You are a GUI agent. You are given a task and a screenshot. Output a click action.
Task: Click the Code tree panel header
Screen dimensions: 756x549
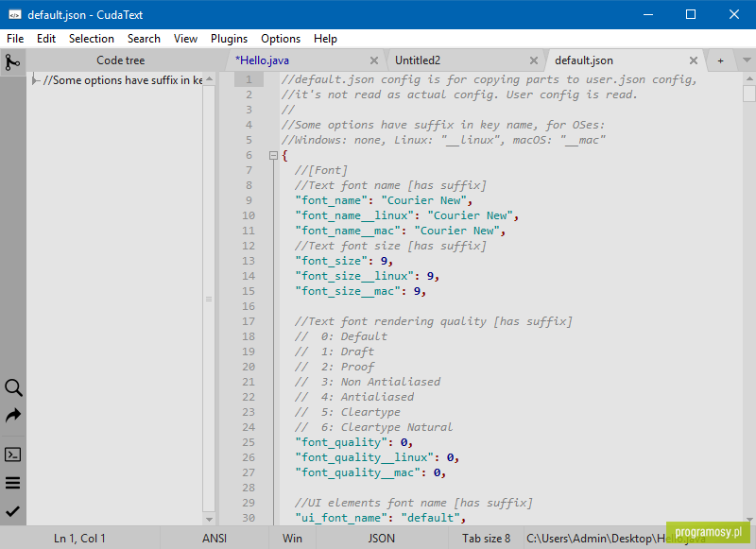(x=121, y=60)
